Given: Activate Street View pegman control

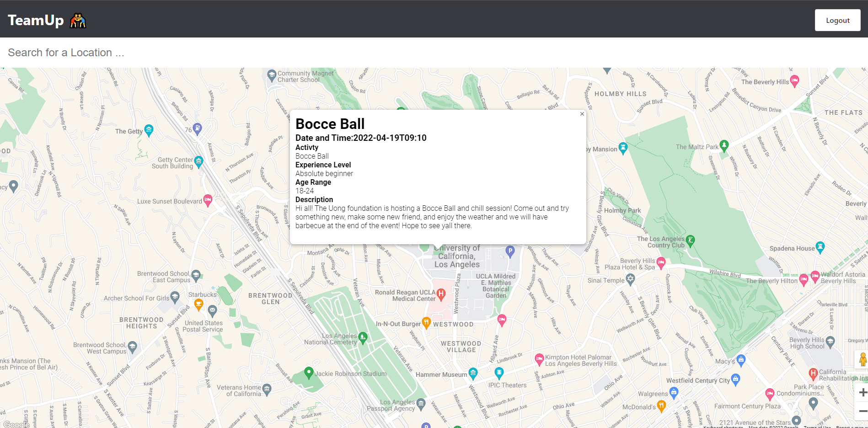Looking at the screenshot, I should coord(862,360).
